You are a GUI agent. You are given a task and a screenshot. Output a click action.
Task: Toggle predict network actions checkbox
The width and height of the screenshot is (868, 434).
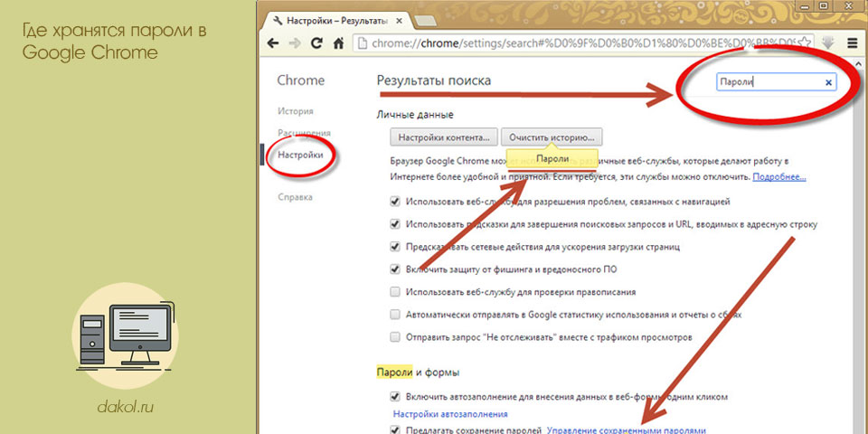click(x=395, y=247)
